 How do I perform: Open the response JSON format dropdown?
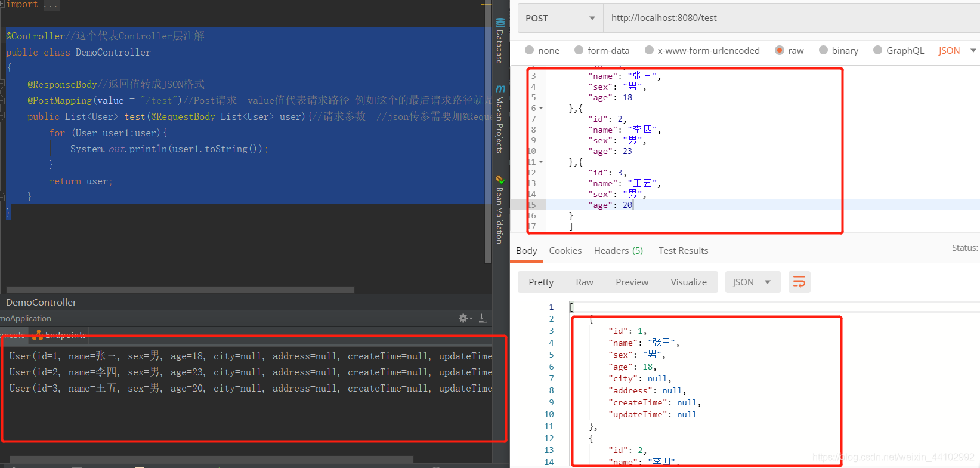[753, 282]
